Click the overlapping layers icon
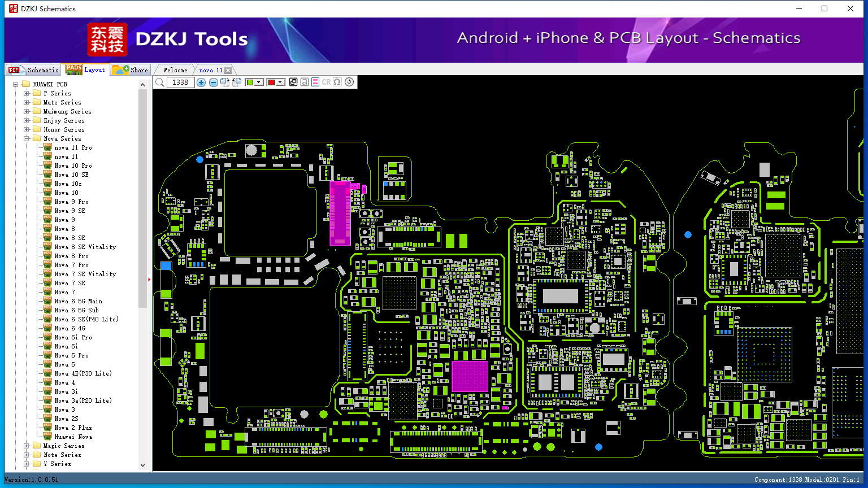The height and width of the screenshot is (488, 868). 293,82
